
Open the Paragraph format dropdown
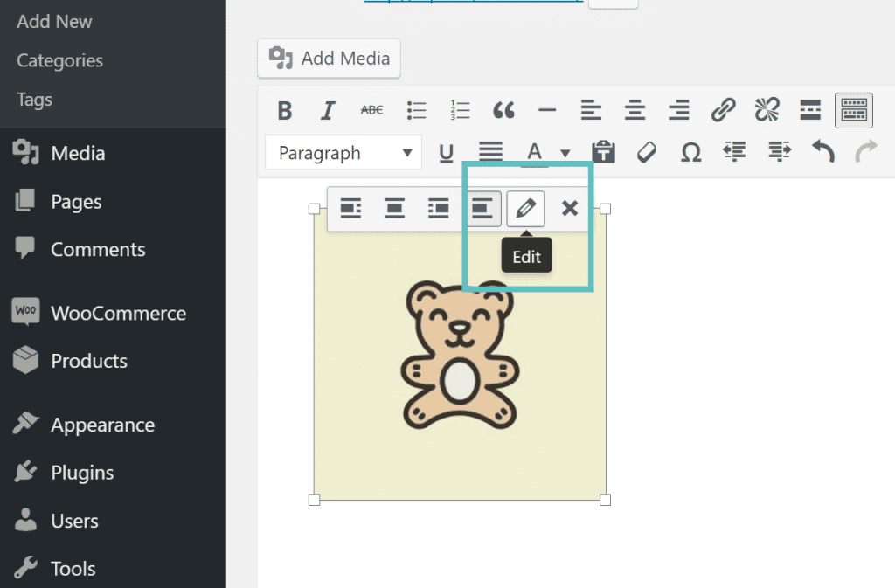(343, 153)
